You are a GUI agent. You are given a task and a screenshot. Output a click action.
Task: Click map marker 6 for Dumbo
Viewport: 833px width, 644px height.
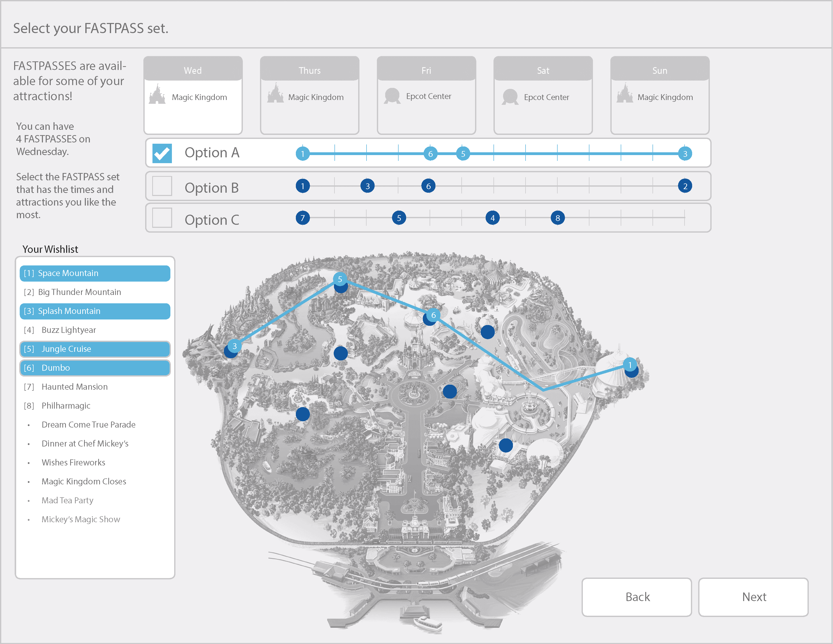click(433, 315)
